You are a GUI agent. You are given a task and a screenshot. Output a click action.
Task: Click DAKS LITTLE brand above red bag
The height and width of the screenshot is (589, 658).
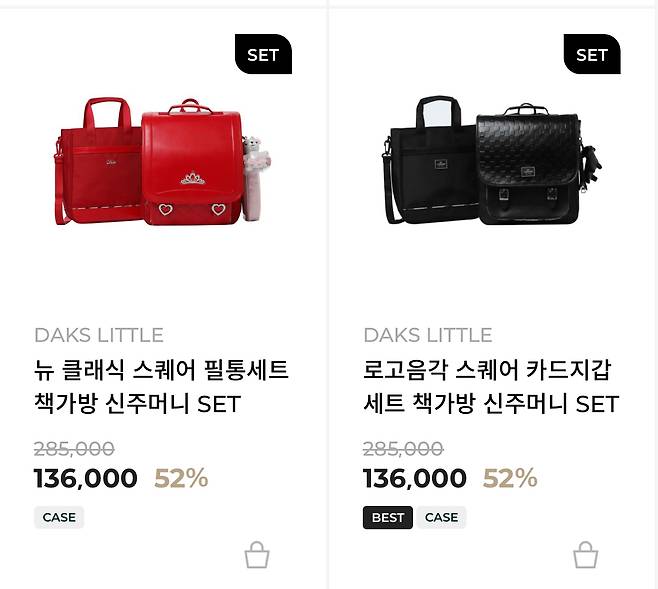click(99, 335)
